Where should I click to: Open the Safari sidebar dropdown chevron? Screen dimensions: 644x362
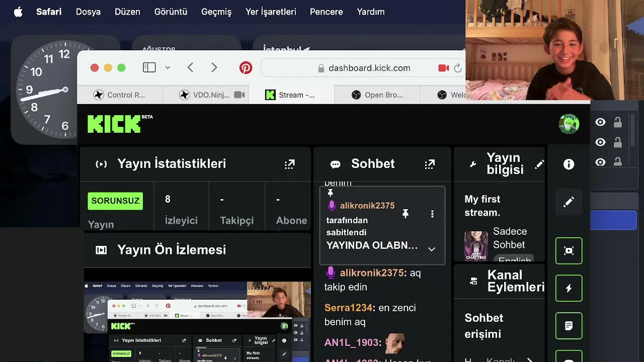pyautogui.click(x=168, y=68)
